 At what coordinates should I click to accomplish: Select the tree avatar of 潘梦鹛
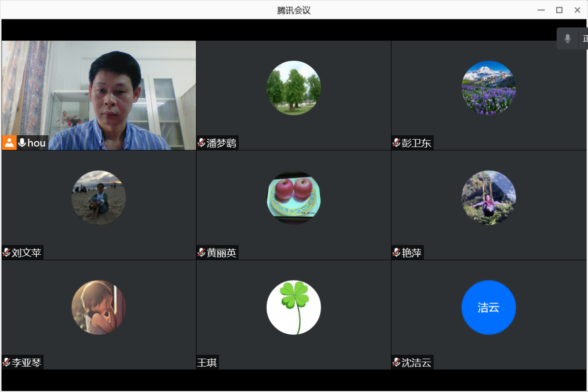coord(294,88)
